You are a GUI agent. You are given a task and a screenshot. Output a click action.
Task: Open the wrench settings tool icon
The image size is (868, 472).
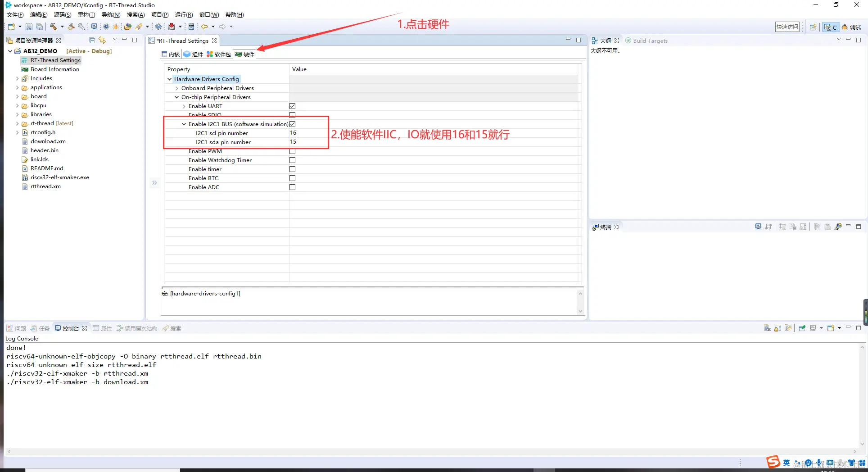[81, 27]
